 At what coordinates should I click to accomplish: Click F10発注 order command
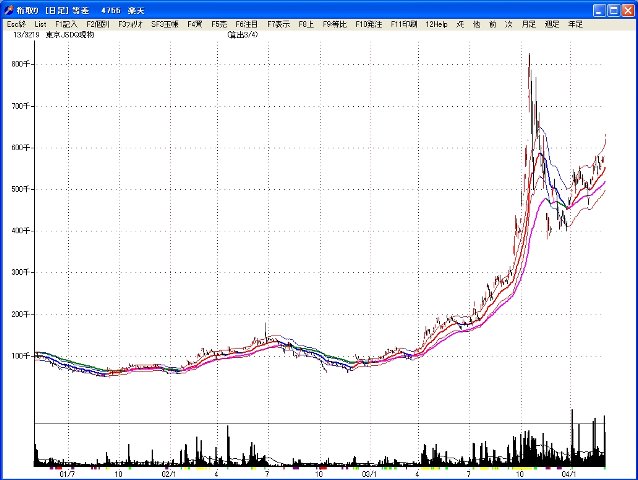pyautogui.click(x=369, y=22)
